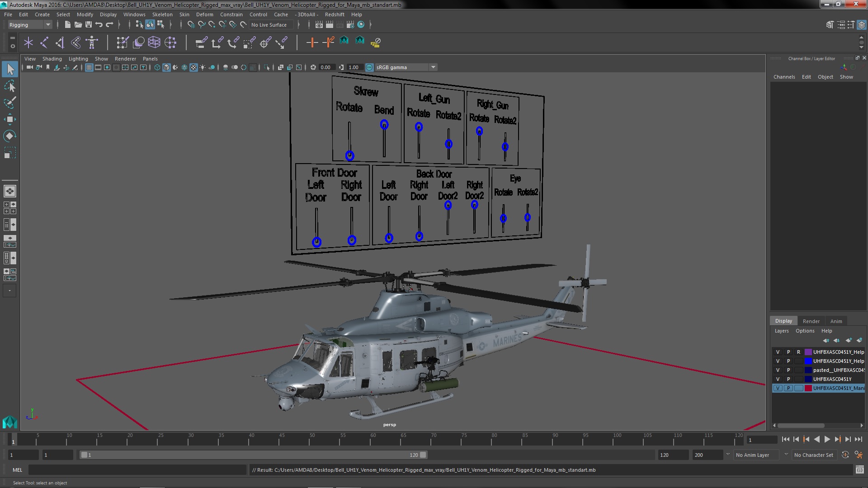Click the range slider bar handle at 120

[x=423, y=455]
